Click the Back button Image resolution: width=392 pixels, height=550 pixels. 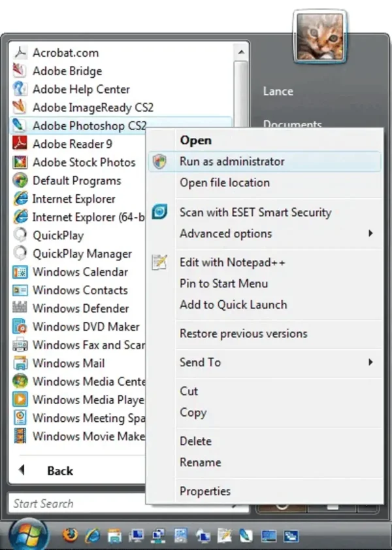coord(61,470)
